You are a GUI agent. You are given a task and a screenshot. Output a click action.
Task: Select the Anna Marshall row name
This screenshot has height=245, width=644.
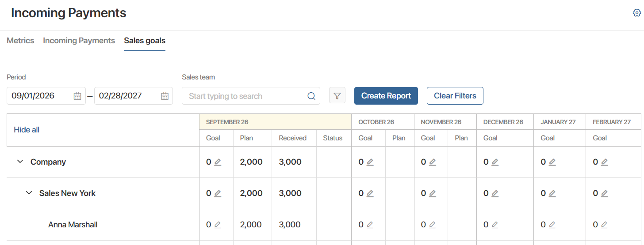pos(73,225)
